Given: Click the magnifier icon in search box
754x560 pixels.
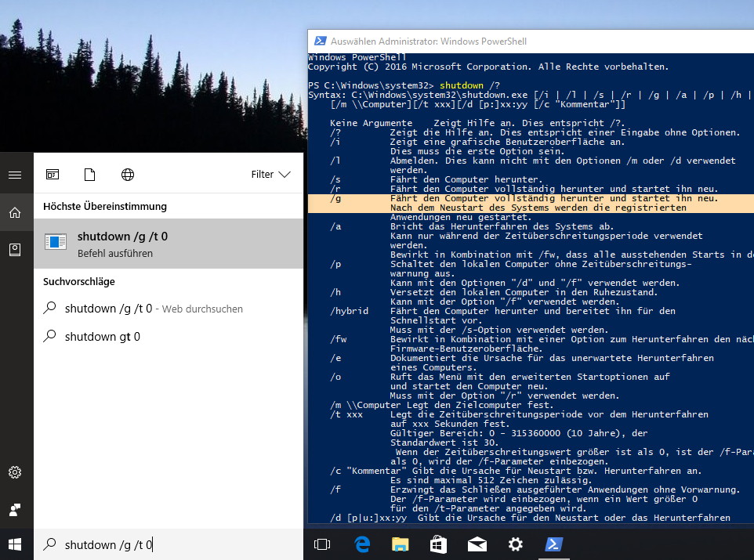Looking at the screenshot, I should 49,544.
